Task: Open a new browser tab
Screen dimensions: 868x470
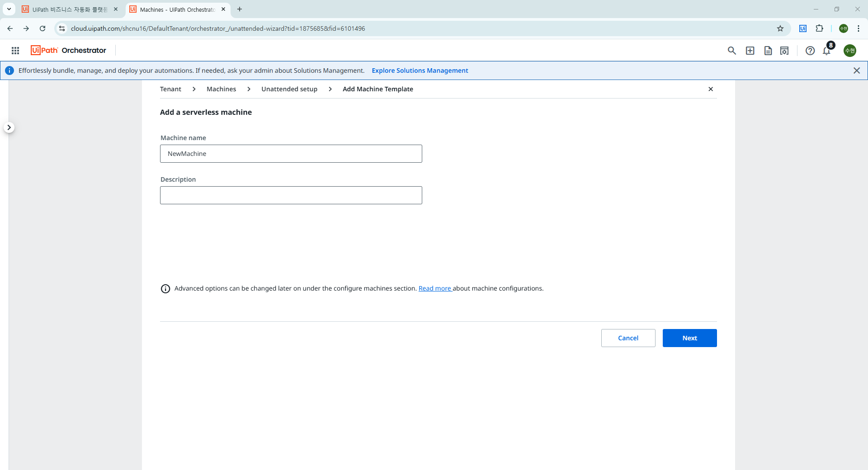Action: coord(240,9)
